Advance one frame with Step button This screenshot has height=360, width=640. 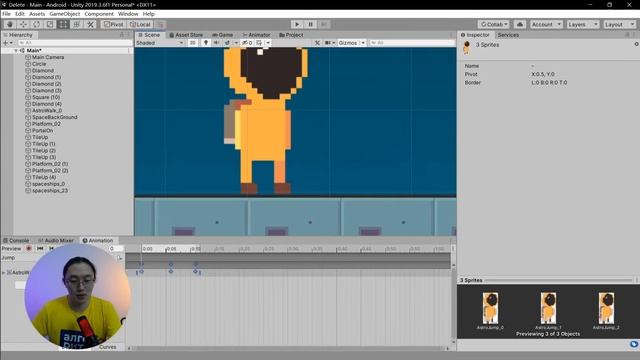point(324,24)
